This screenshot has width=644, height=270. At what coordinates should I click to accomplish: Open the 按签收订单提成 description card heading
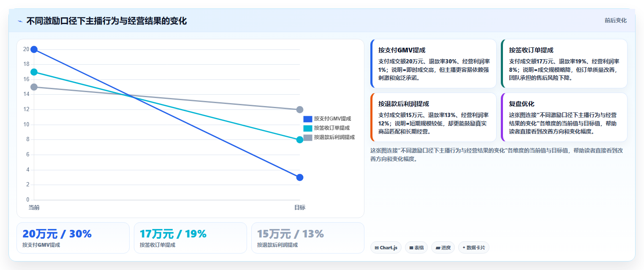coord(531,50)
